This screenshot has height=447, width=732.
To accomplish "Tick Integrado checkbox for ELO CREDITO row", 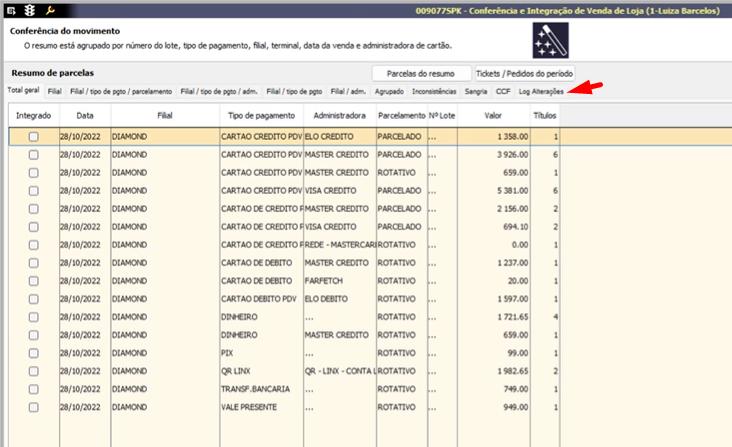I will (34, 136).
